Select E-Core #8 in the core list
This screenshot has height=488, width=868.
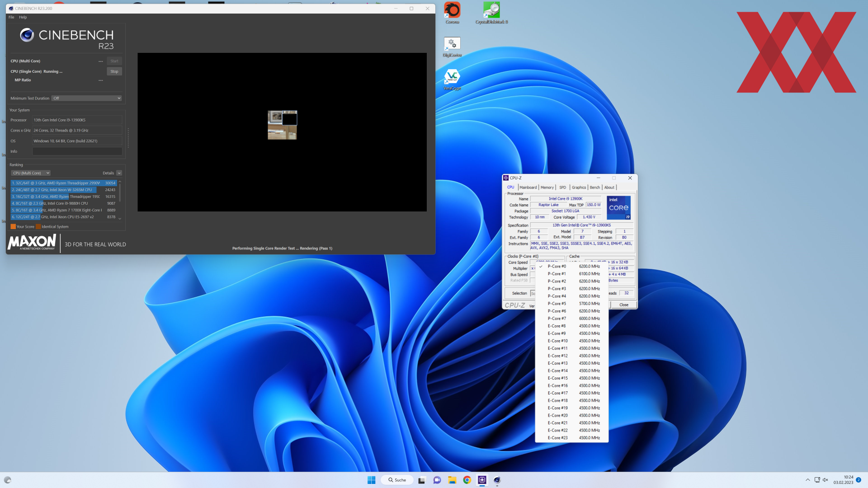[571, 326]
